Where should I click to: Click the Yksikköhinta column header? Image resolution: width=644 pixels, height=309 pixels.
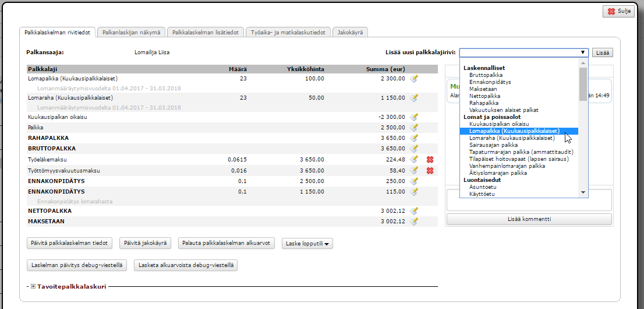tap(306, 69)
